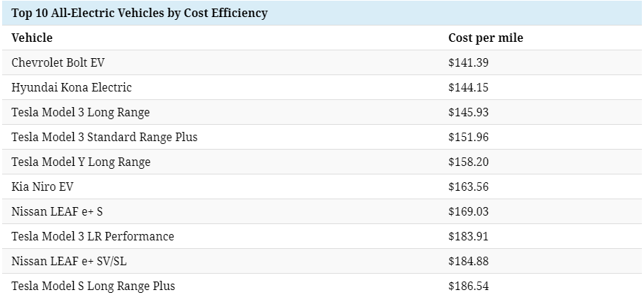Image resolution: width=644 pixels, height=295 pixels.
Task: Select the Kia Niro EV entry
Action: click(43, 187)
